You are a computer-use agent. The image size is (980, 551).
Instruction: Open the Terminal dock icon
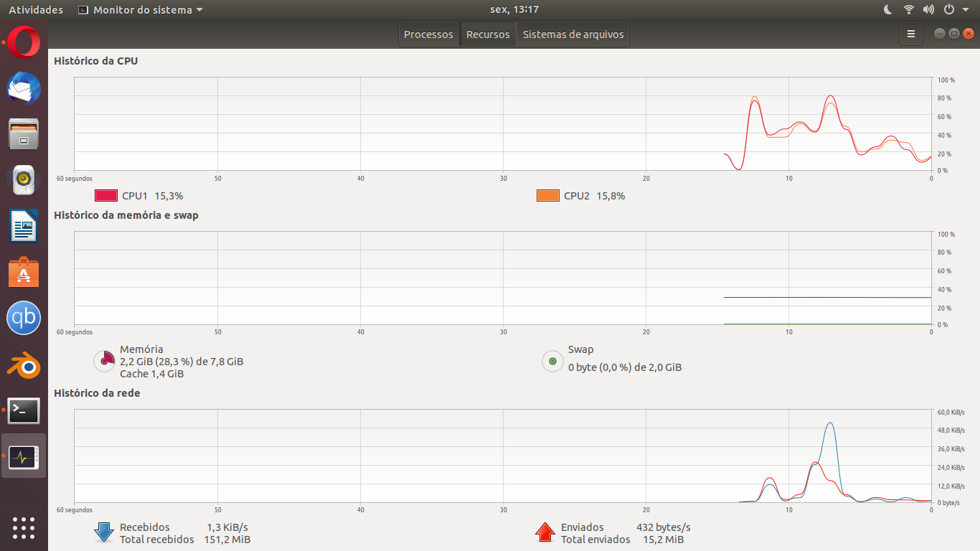point(24,411)
